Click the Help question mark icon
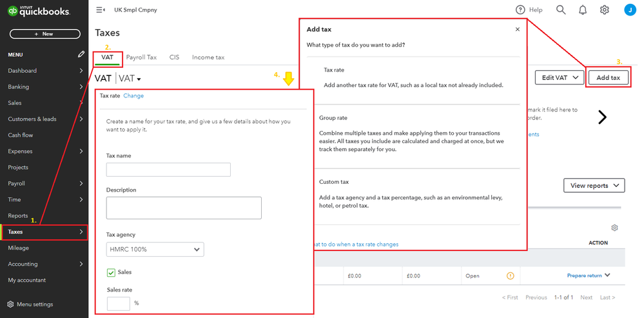The height and width of the screenshot is (318, 644). pyautogui.click(x=520, y=10)
